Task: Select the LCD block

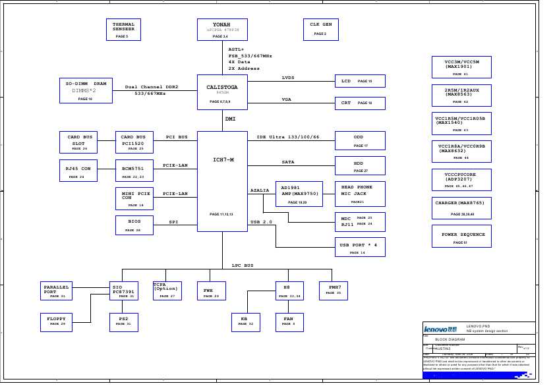Action: tap(360, 82)
